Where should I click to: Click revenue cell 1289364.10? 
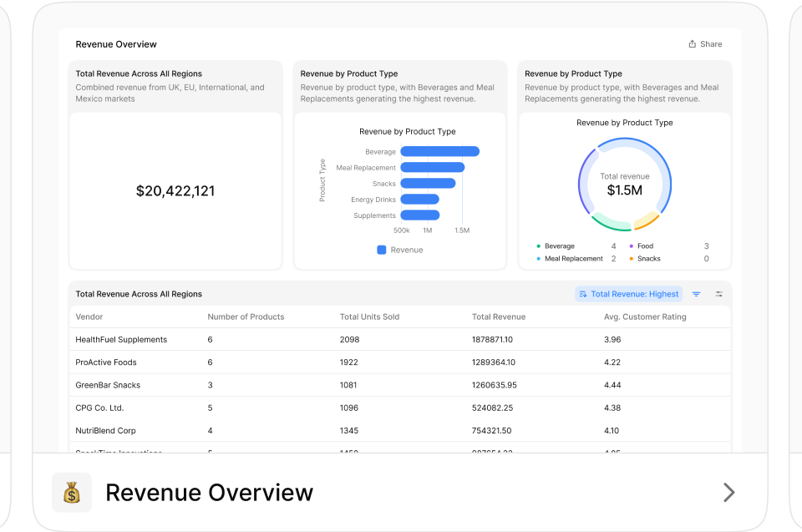pyautogui.click(x=494, y=362)
